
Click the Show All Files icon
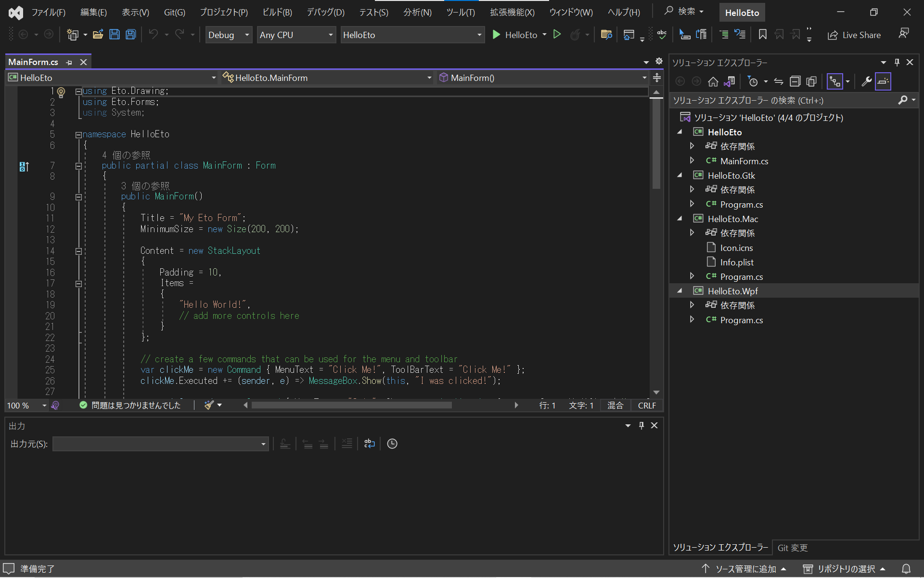811,82
